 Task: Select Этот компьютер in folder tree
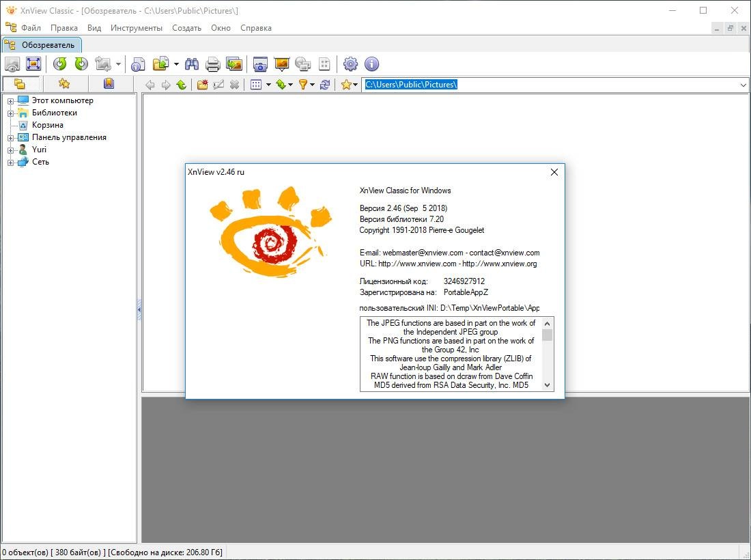tap(62, 100)
